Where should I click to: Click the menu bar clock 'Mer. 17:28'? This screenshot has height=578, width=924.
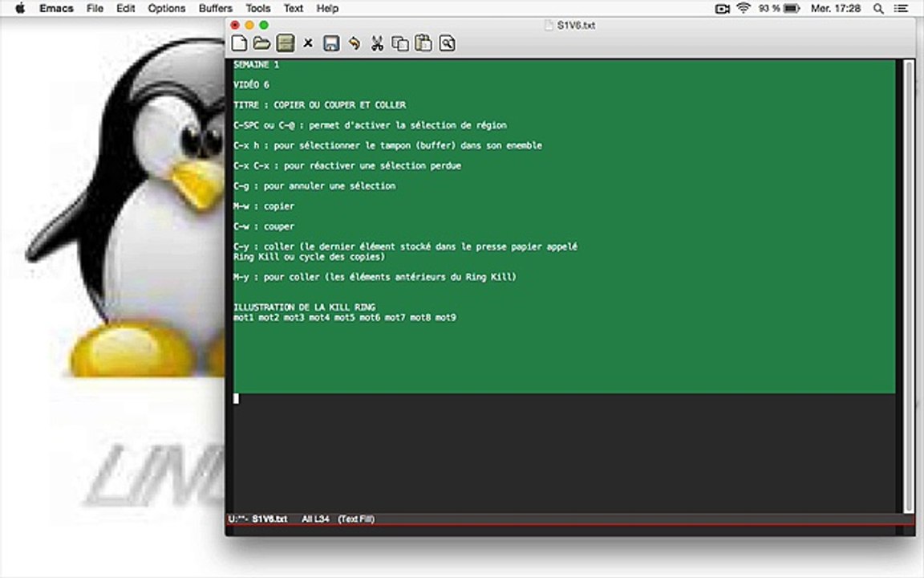[x=836, y=8]
